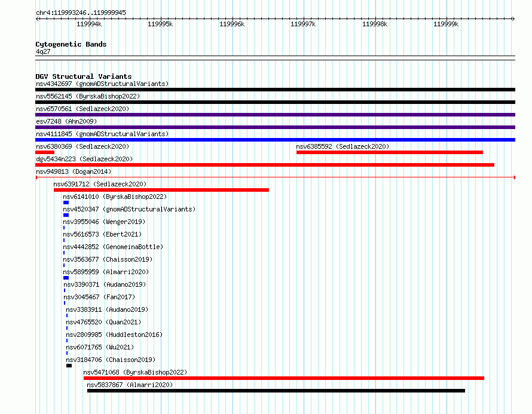The width and height of the screenshot is (532, 414).
Task: Open nsv6141010 (ByrskaBishop2022) label
Action: click(115, 197)
